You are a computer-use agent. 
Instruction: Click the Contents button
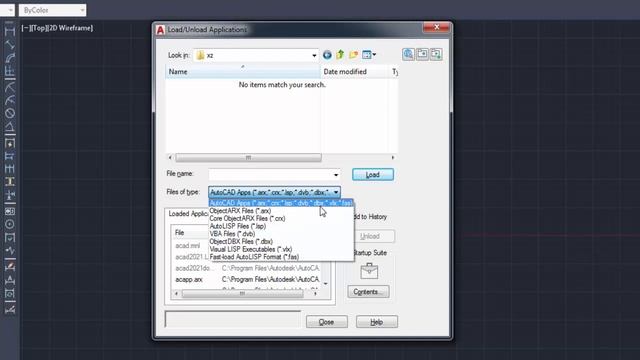coord(368,292)
